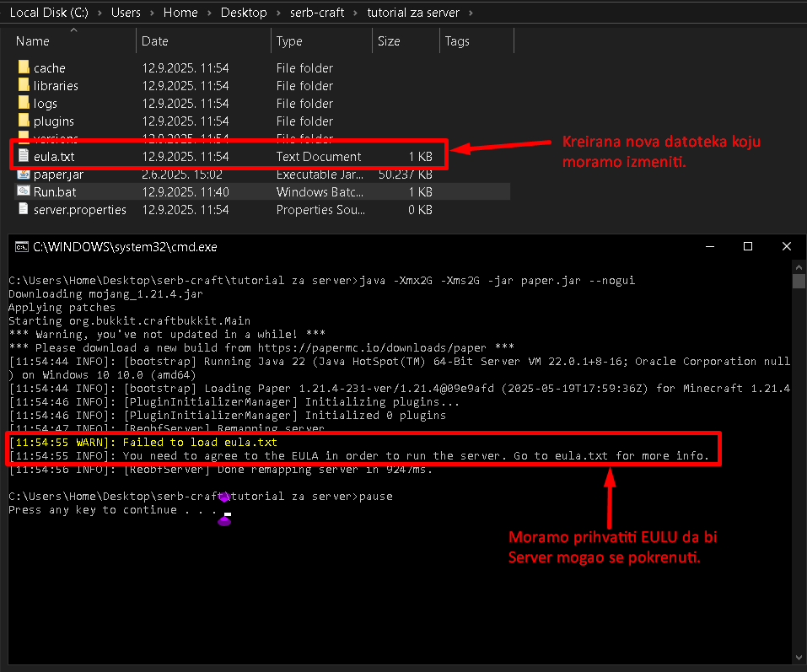
Task: Click the Run.bat batch file icon
Action: pyautogui.click(x=24, y=191)
